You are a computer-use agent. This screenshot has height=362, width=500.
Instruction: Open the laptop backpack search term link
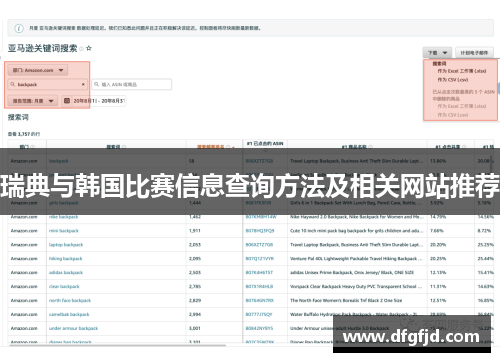click(x=66, y=245)
